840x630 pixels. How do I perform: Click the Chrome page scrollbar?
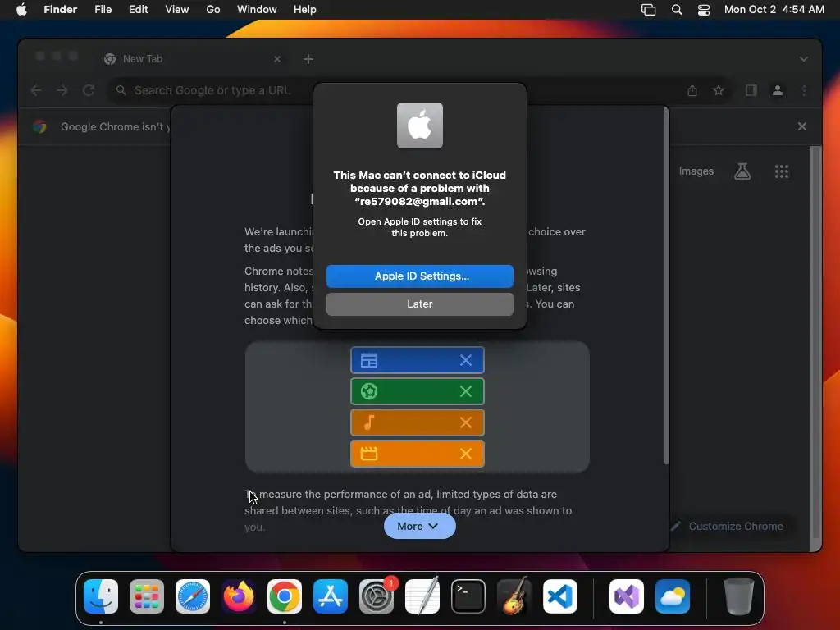[x=815, y=342]
